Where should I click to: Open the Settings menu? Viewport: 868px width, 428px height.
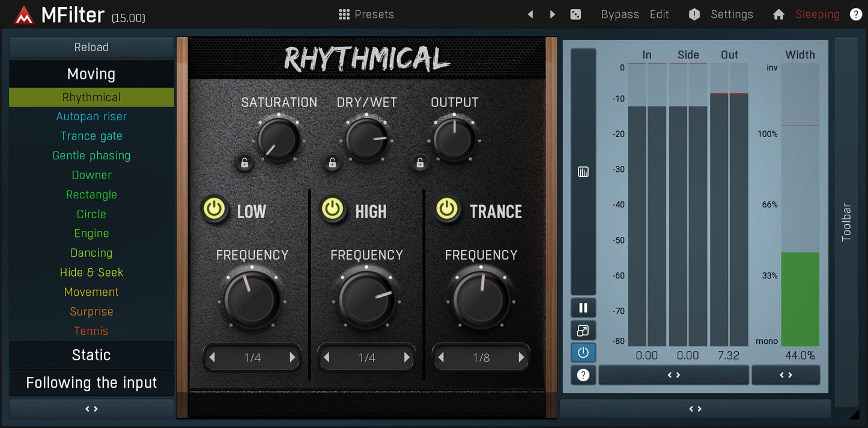[x=731, y=14]
